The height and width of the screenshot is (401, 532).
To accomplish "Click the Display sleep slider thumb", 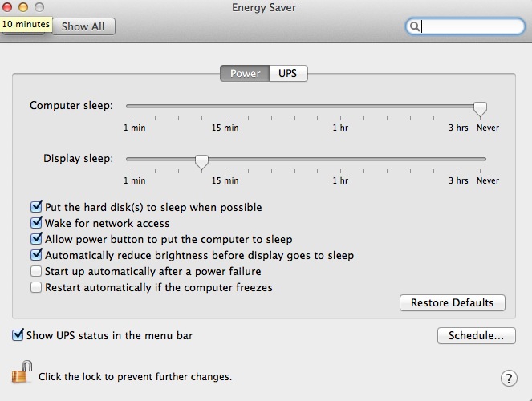I will pos(202,162).
